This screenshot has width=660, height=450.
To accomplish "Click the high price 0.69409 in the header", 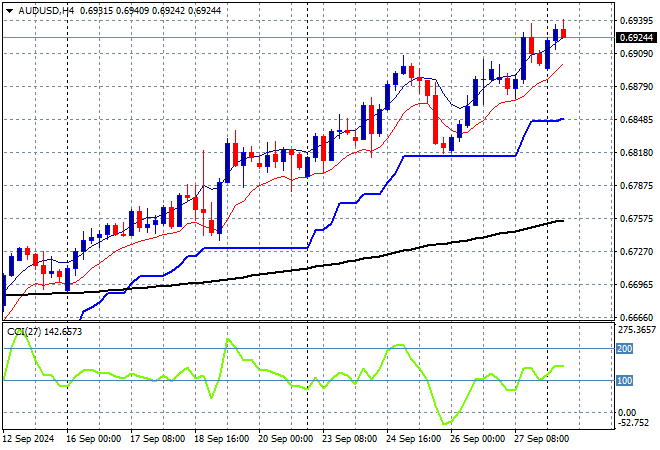I will click(132, 11).
